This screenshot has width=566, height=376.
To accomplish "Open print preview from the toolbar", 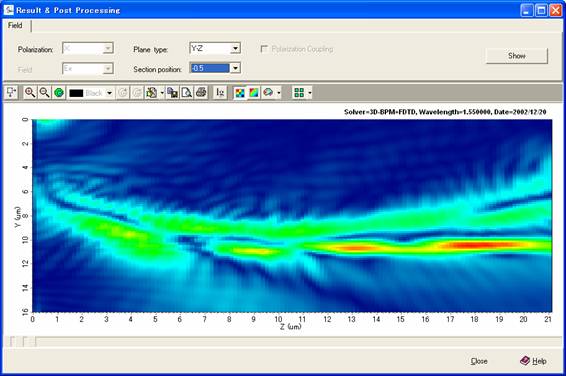I will pyautogui.click(x=187, y=93).
